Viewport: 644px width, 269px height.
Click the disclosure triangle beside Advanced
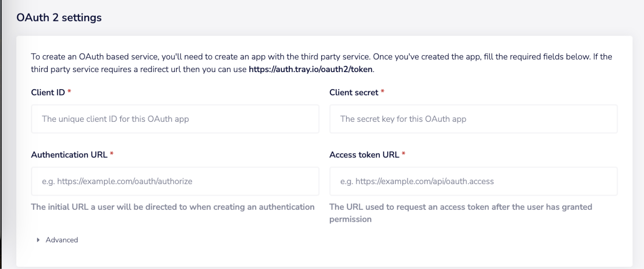pyautogui.click(x=38, y=240)
